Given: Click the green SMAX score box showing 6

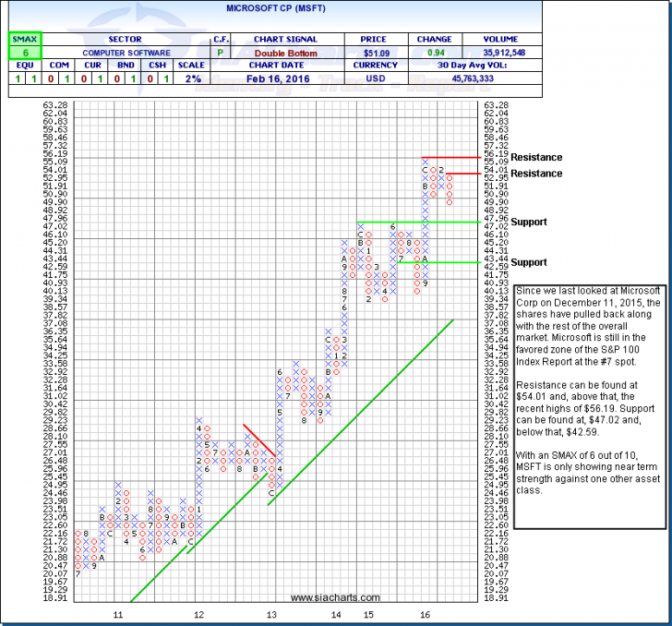Looking at the screenshot, I should [20, 54].
